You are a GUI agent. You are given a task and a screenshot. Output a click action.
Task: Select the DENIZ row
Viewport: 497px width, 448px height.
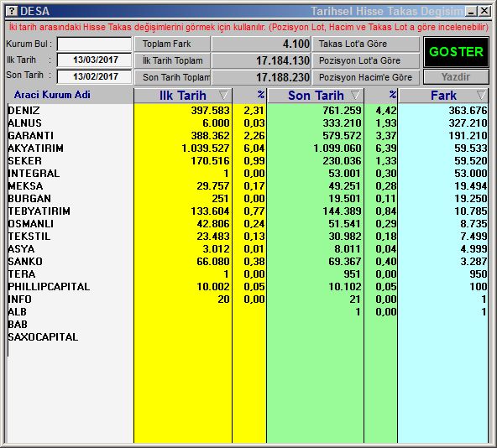pos(248,110)
